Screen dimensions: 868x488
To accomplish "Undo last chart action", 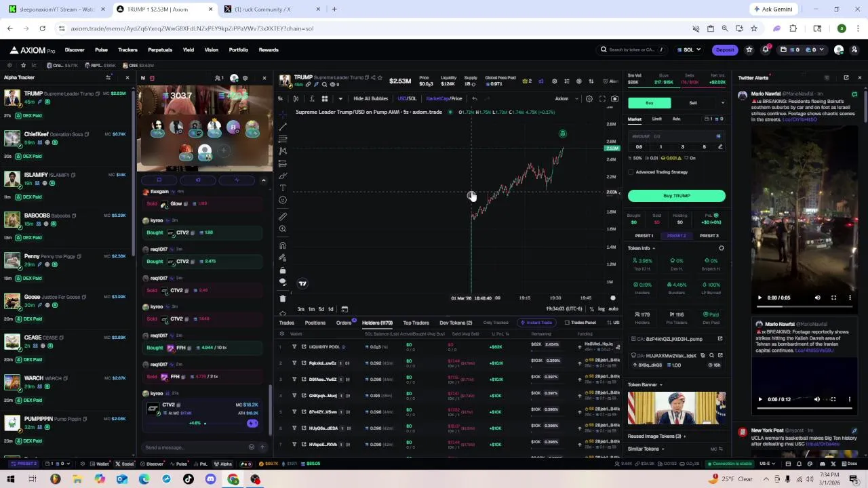I will point(475,99).
